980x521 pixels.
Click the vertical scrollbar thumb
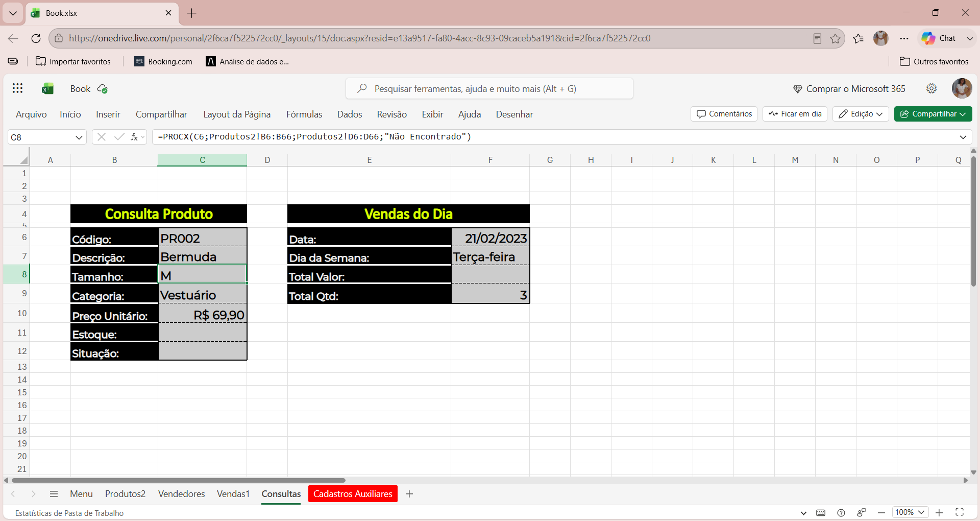[973, 221]
